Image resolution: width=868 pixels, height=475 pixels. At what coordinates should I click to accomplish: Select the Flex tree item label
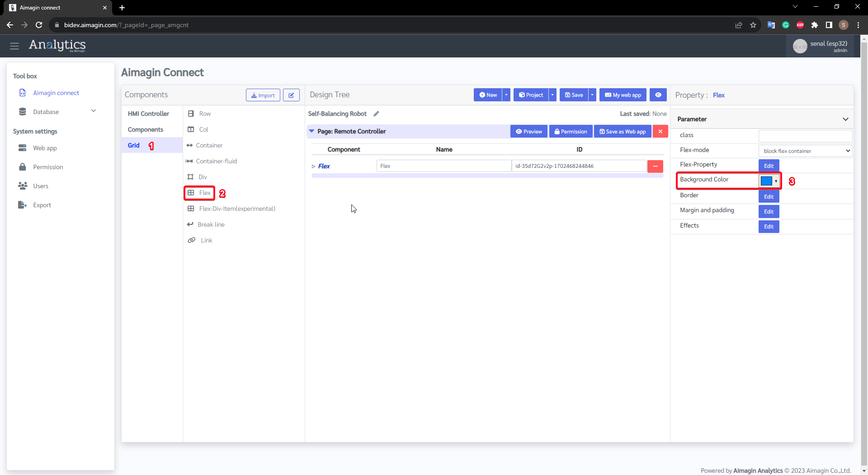coord(324,166)
